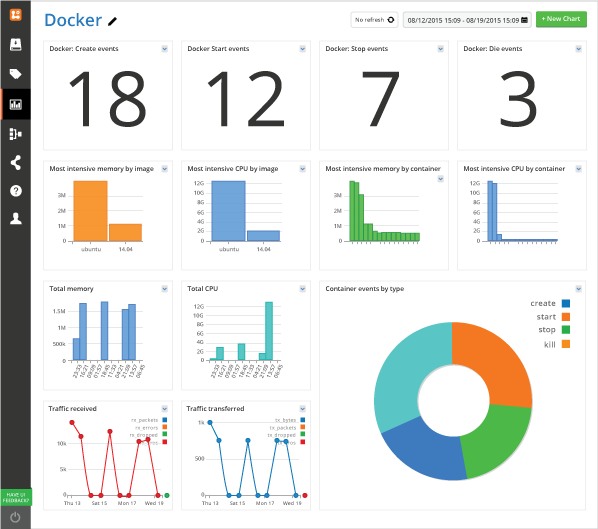Open the tag icon in sidebar
598x529 pixels.
[16, 74]
